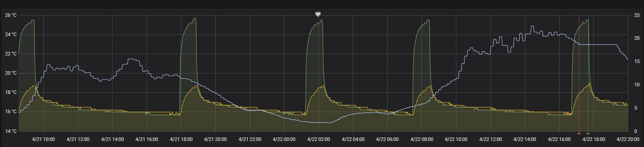
Task: Click the 4/22 20:00 time axis label
Action: pyautogui.click(x=628, y=139)
